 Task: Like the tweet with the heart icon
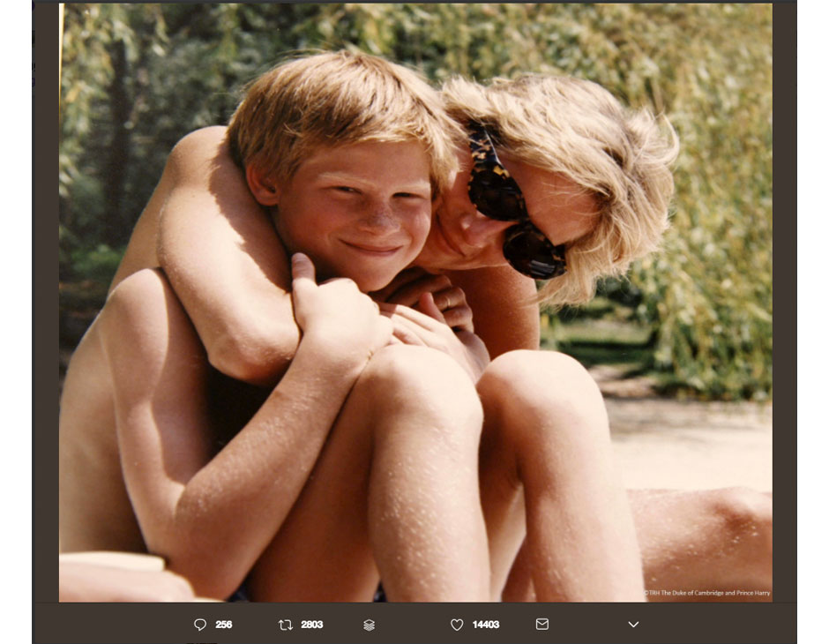pyautogui.click(x=457, y=625)
